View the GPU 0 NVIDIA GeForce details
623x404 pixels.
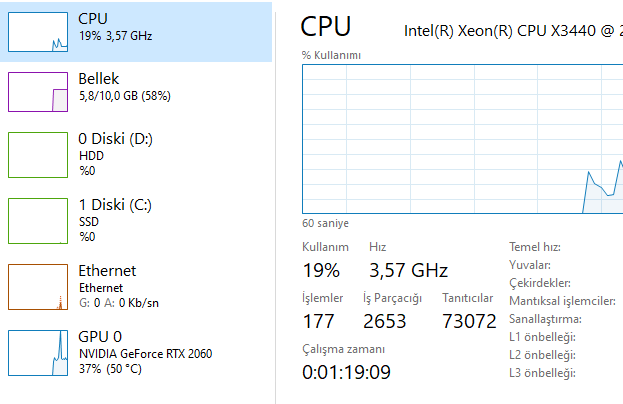coord(145,353)
